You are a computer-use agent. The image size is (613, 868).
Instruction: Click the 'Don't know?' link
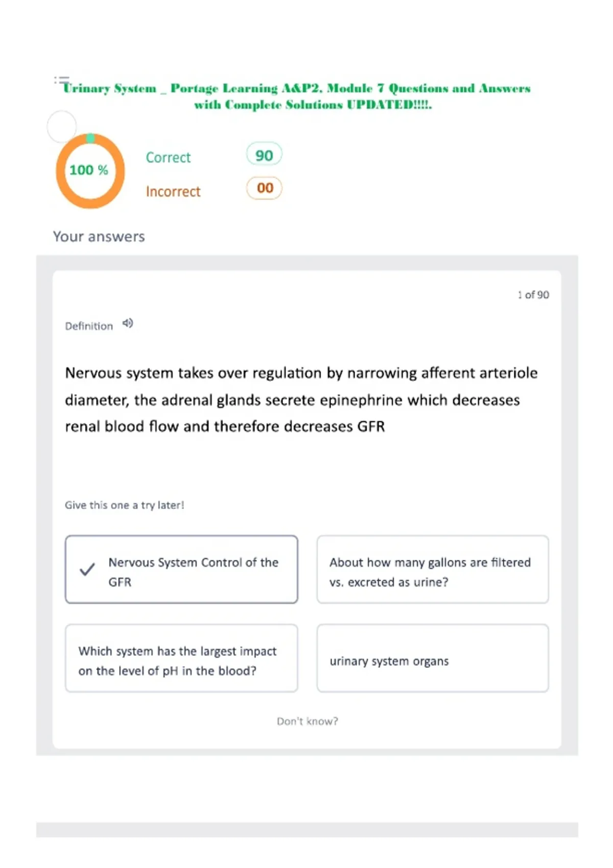308,721
